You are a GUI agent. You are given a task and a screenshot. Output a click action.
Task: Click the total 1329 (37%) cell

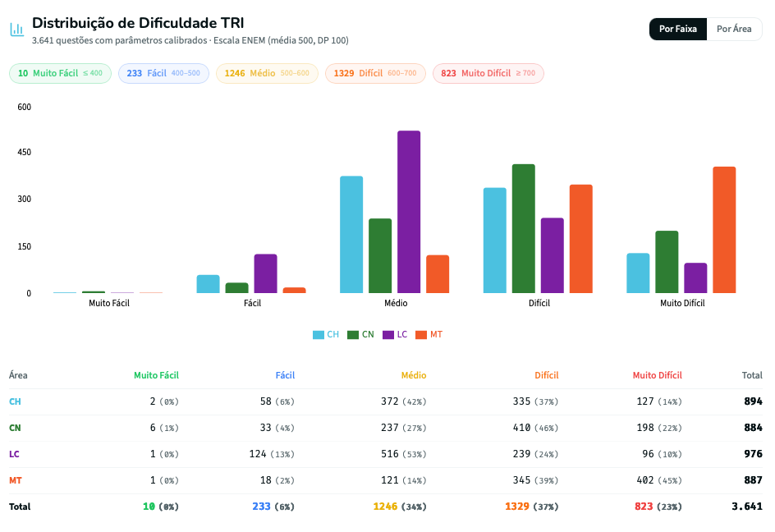pyautogui.click(x=531, y=507)
